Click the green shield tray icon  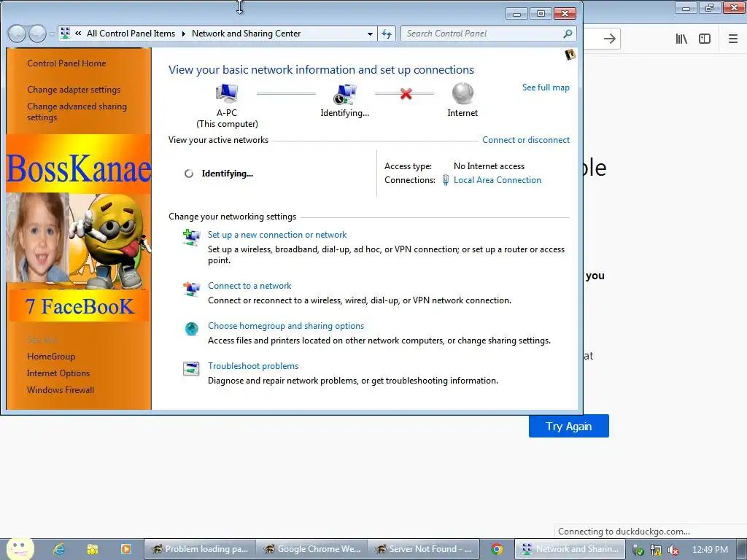tap(638, 550)
